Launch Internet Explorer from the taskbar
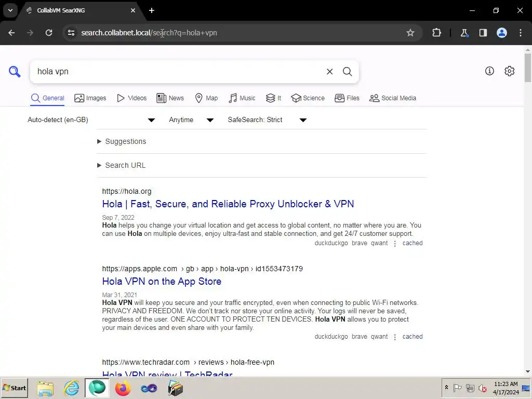The width and height of the screenshot is (532, 399). click(71, 388)
